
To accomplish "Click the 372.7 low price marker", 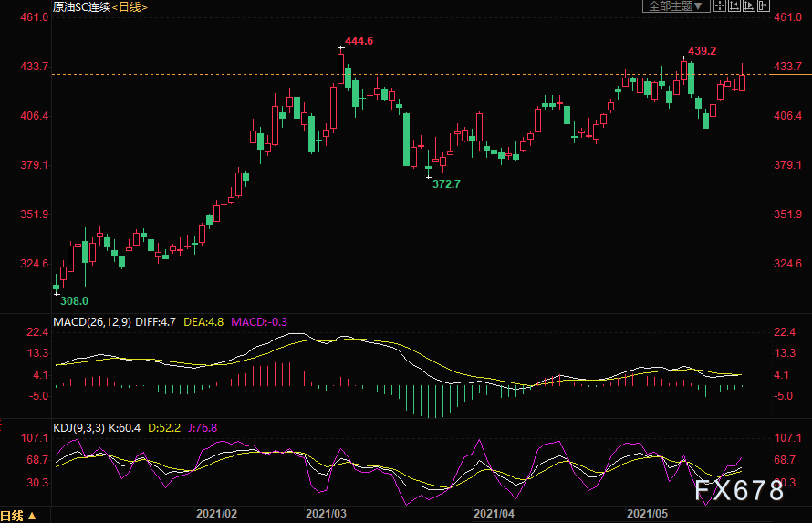I will (446, 183).
